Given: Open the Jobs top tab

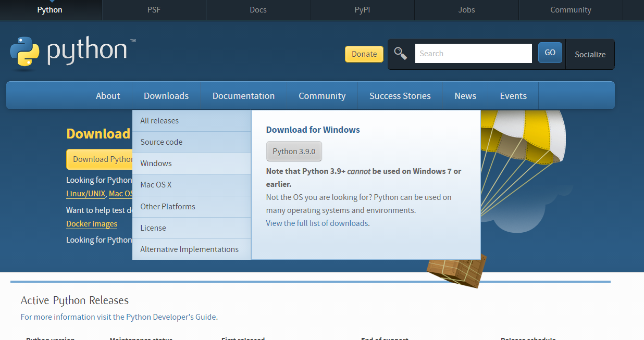Looking at the screenshot, I should coord(467,10).
